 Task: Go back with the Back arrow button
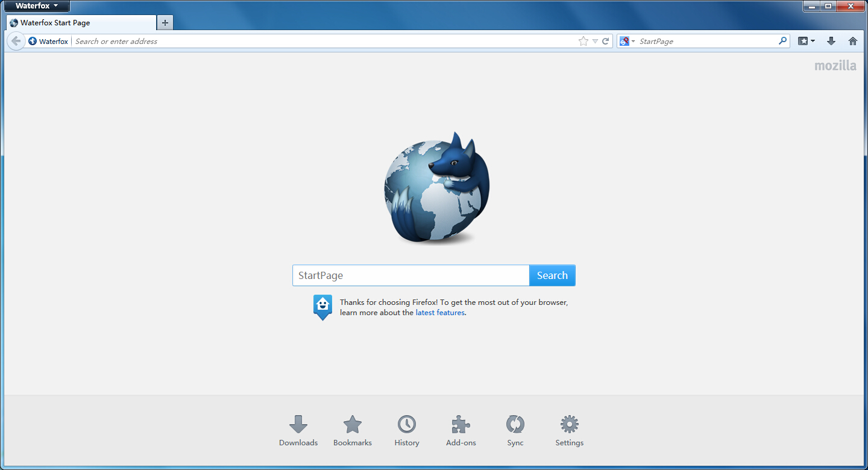tap(16, 41)
